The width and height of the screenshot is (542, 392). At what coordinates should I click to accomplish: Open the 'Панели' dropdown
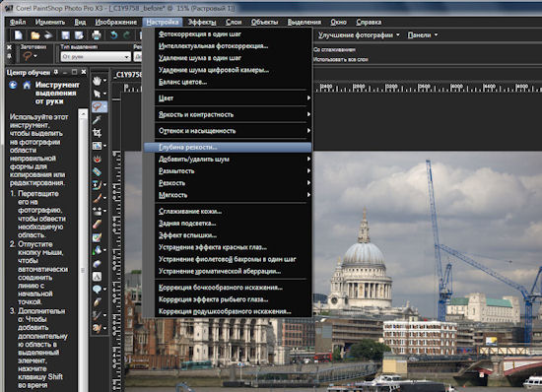[x=423, y=34]
